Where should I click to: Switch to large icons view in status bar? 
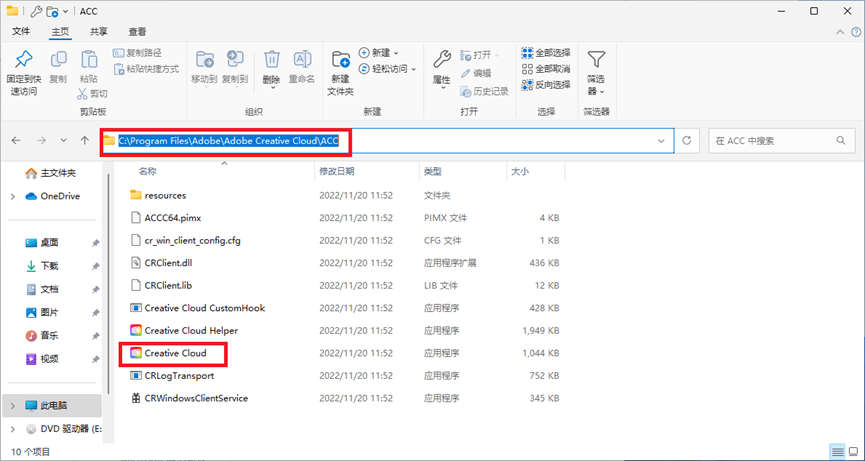point(852,452)
